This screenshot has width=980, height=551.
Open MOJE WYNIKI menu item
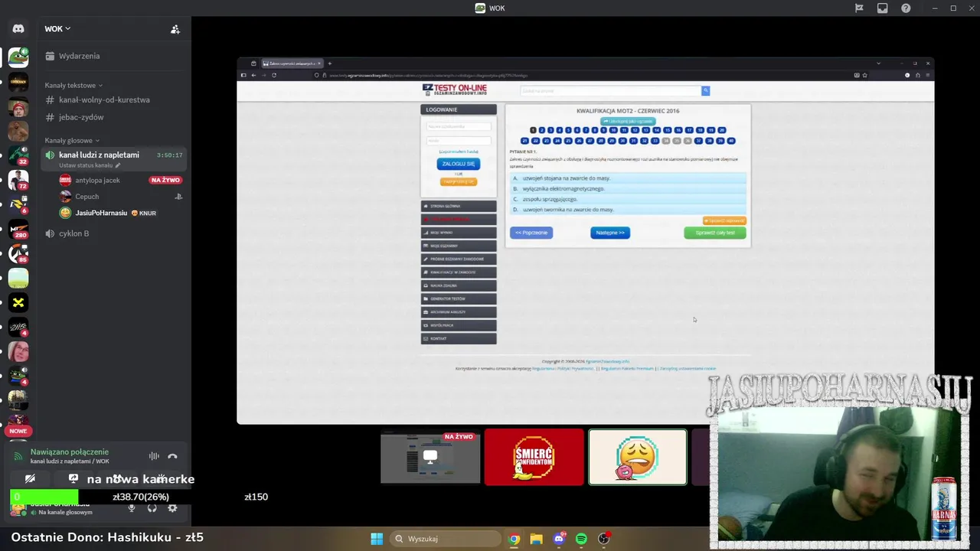pos(459,233)
